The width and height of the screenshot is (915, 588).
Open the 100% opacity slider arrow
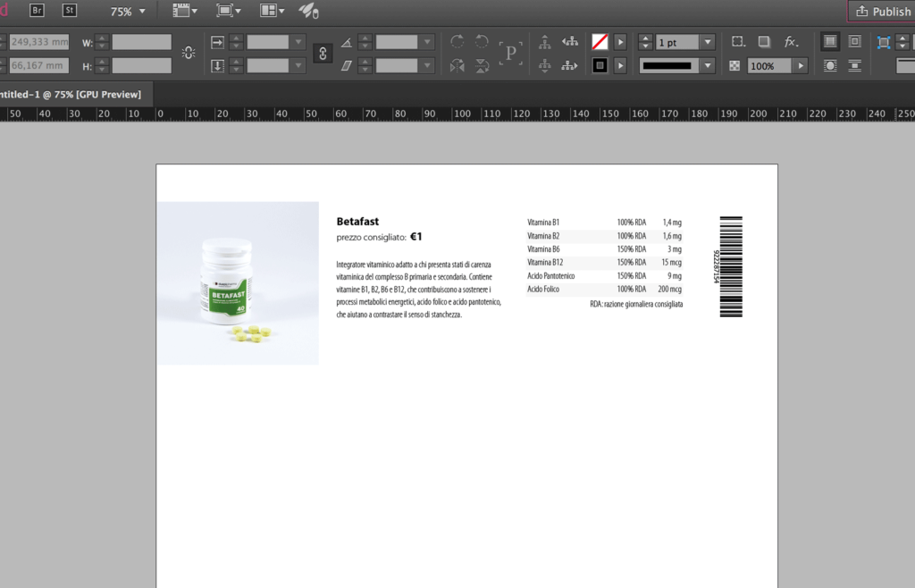[x=801, y=66]
